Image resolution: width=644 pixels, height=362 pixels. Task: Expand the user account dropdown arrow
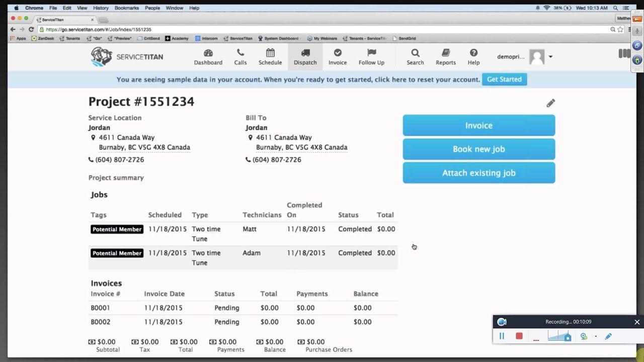[550, 57]
